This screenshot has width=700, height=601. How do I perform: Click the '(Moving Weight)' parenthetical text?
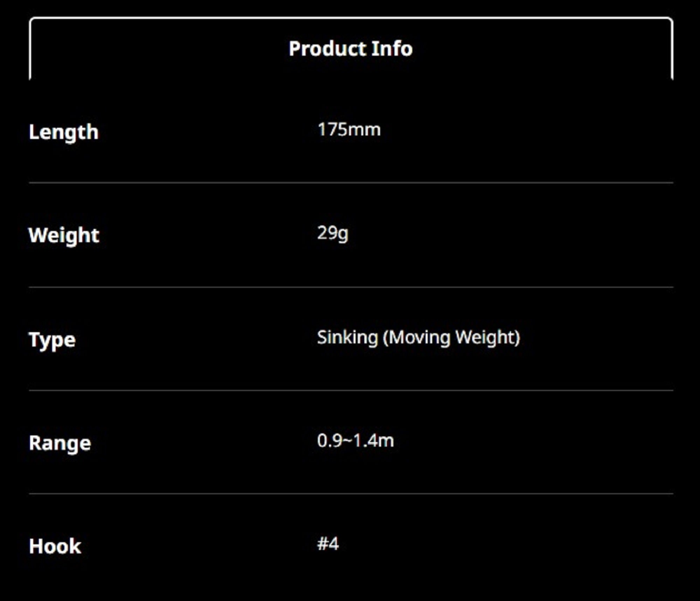tap(451, 338)
